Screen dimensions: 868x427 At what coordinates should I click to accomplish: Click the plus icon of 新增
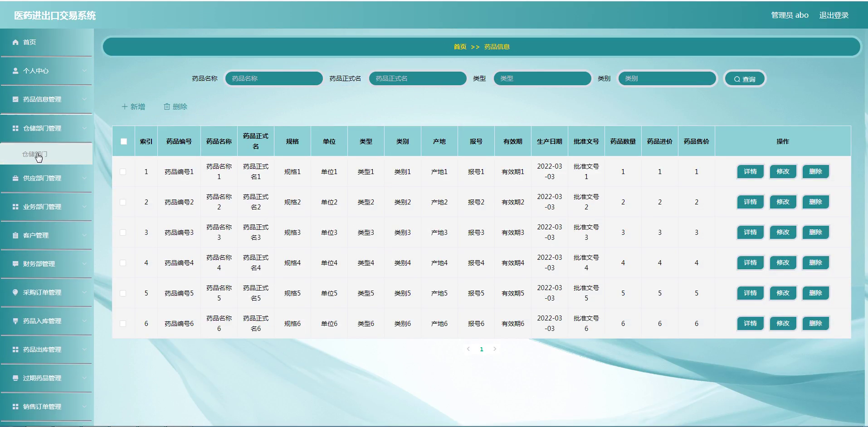click(124, 107)
